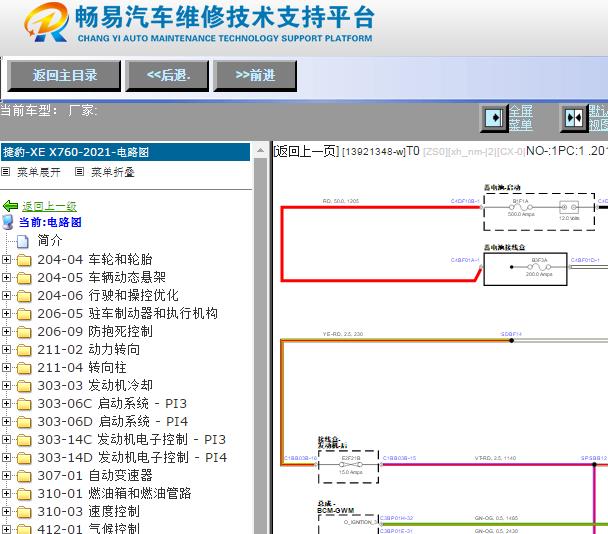Click folder icon for 204-05 车辆动态悬架
608x534 pixels.
(x=24, y=278)
